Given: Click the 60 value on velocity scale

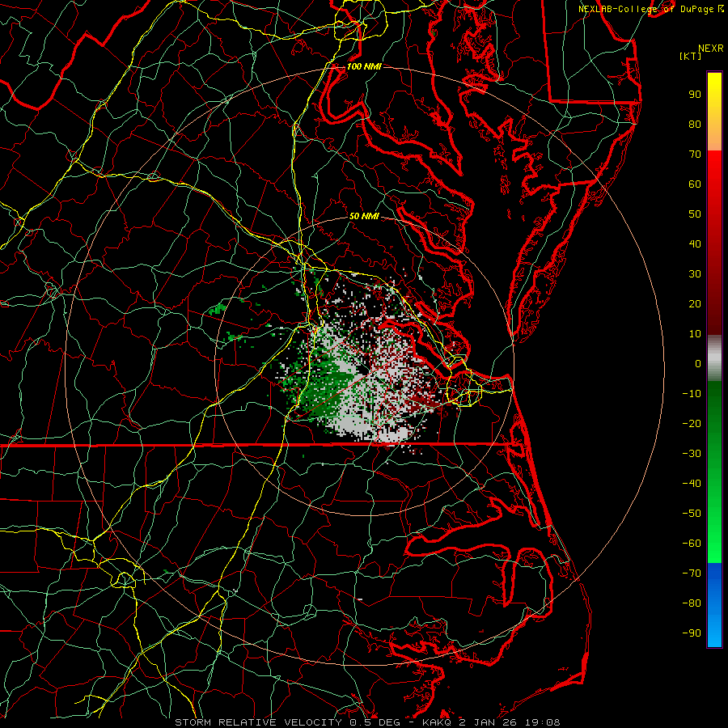Looking at the screenshot, I should pos(695,184).
